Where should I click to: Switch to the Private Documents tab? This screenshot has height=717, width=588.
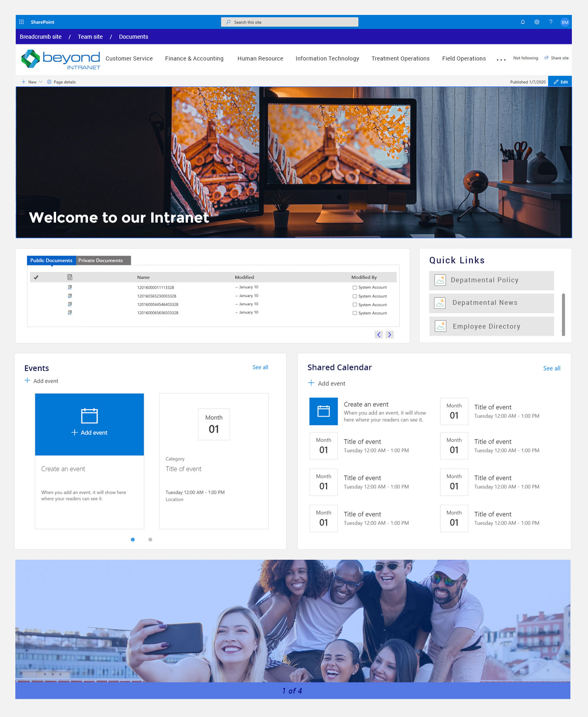(103, 261)
